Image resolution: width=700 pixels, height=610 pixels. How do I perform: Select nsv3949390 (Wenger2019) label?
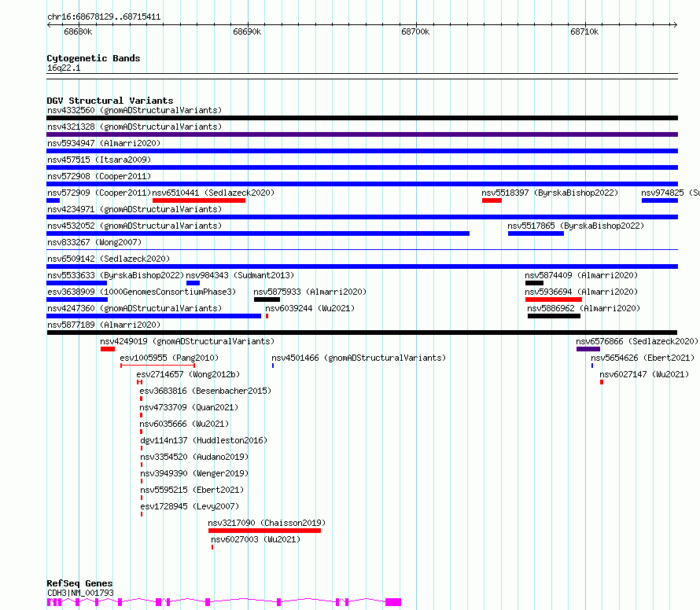(194, 473)
